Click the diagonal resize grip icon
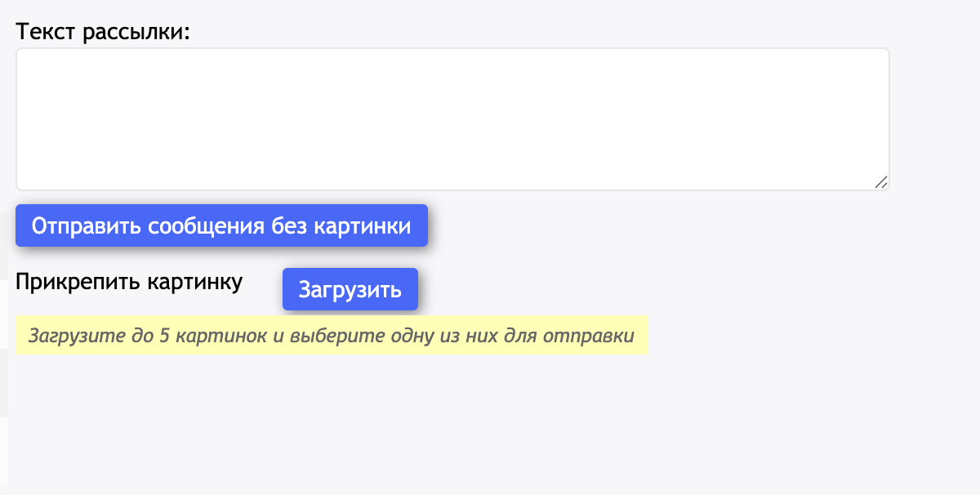Viewport: 980px width, 495px height. [881, 182]
